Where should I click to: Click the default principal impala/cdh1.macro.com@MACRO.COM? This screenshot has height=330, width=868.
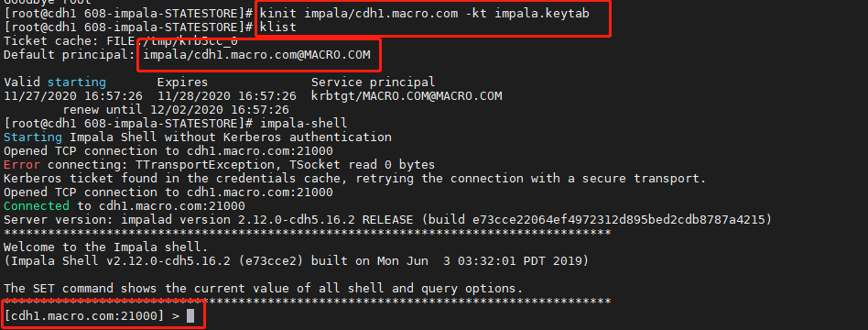pyautogui.click(x=256, y=54)
